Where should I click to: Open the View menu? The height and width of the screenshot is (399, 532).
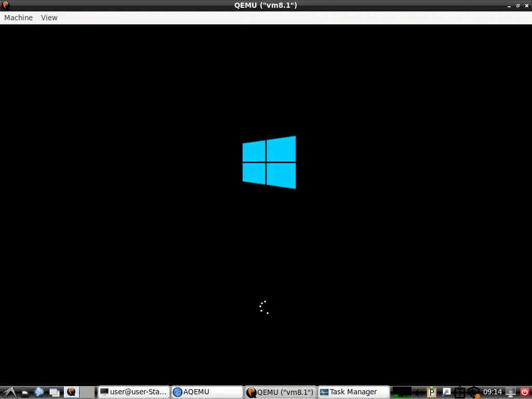click(x=49, y=18)
